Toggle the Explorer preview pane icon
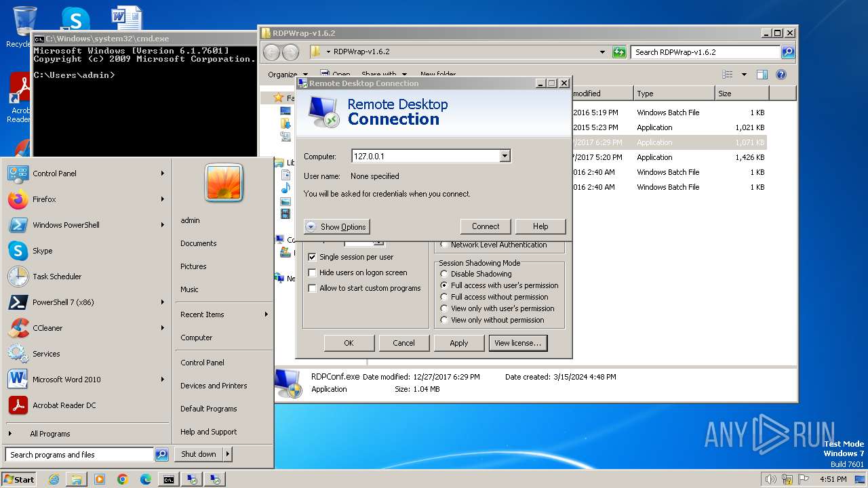The image size is (868, 488). [x=762, y=75]
